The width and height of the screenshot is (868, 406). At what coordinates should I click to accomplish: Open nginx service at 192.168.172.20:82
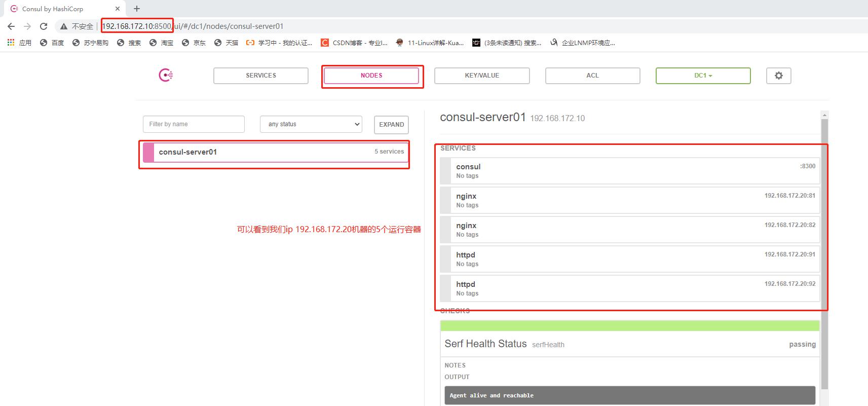coord(630,230)
